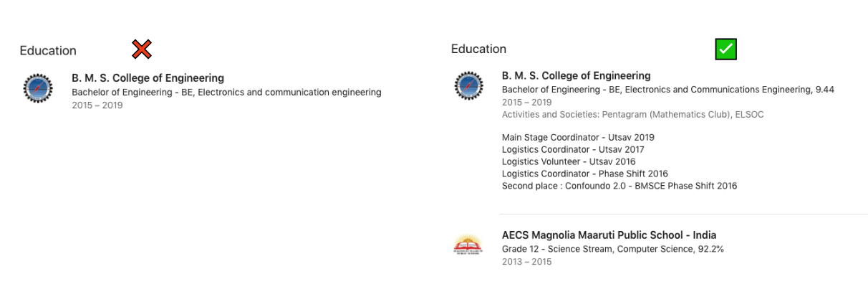868x307 pixels.
Task: Click Main Stage Coordinator - Utsav 2019
Action: 578,137
